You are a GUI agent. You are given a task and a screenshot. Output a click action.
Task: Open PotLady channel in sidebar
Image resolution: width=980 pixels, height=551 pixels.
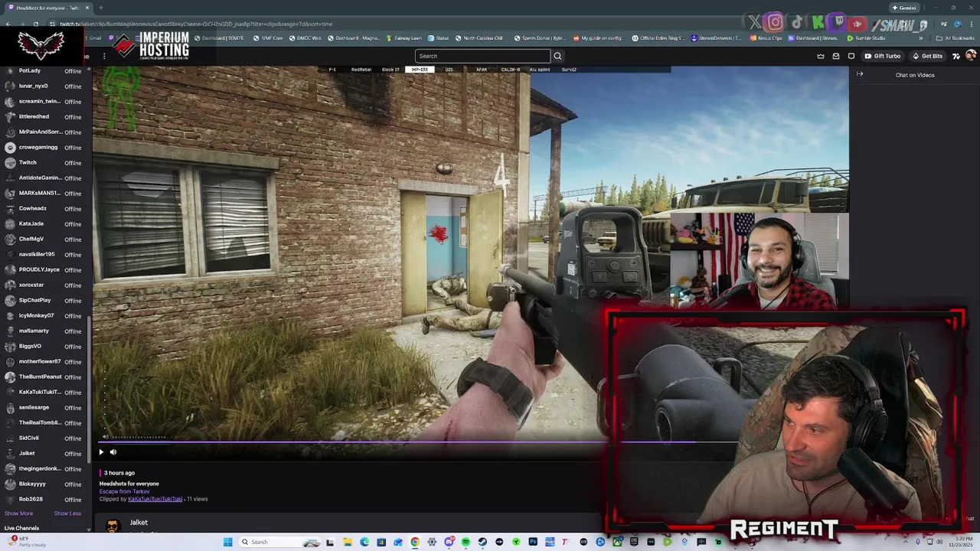pyautogui.click(x=43, y=70)
